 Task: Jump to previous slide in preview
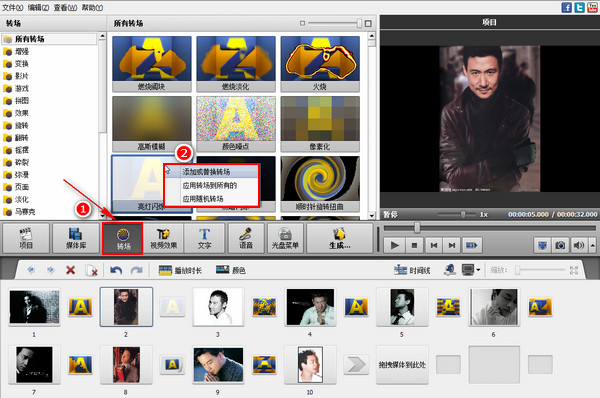coord(434,245)
